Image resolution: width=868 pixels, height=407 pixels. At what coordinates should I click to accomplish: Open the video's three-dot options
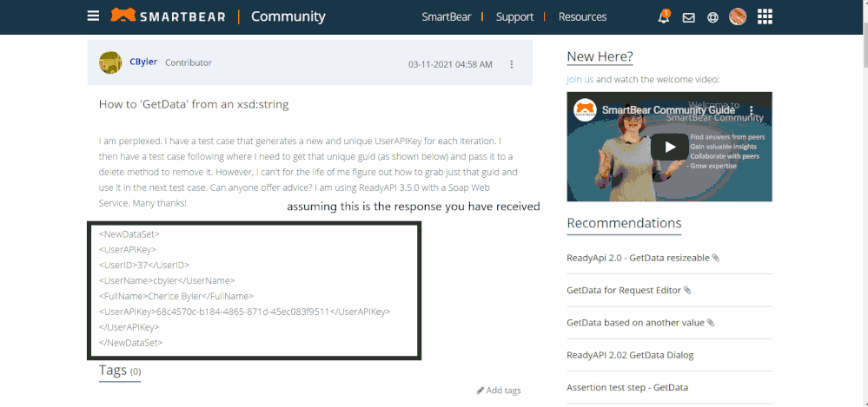tap(752, 110)
